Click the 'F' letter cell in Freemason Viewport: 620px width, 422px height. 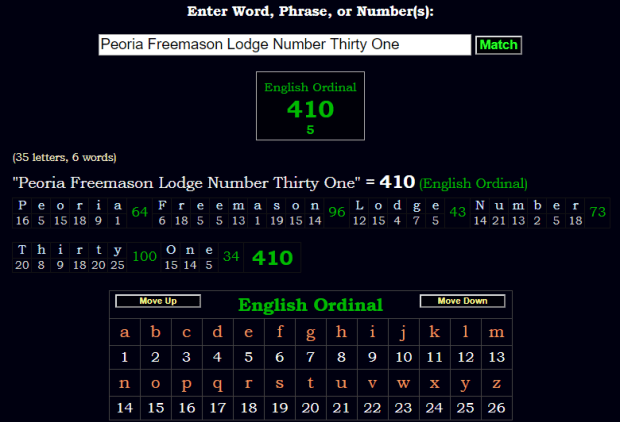point(162,206)
